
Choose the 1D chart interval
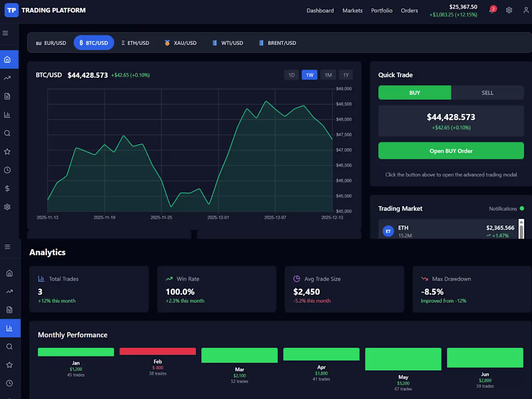291,75
